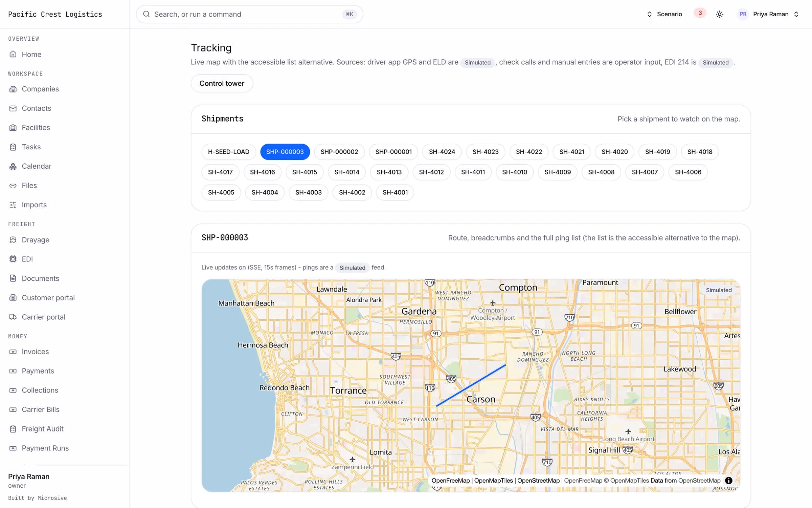Pick shipment SH-4018
This screenshot has width=812, height=508.
click(700, 152)
